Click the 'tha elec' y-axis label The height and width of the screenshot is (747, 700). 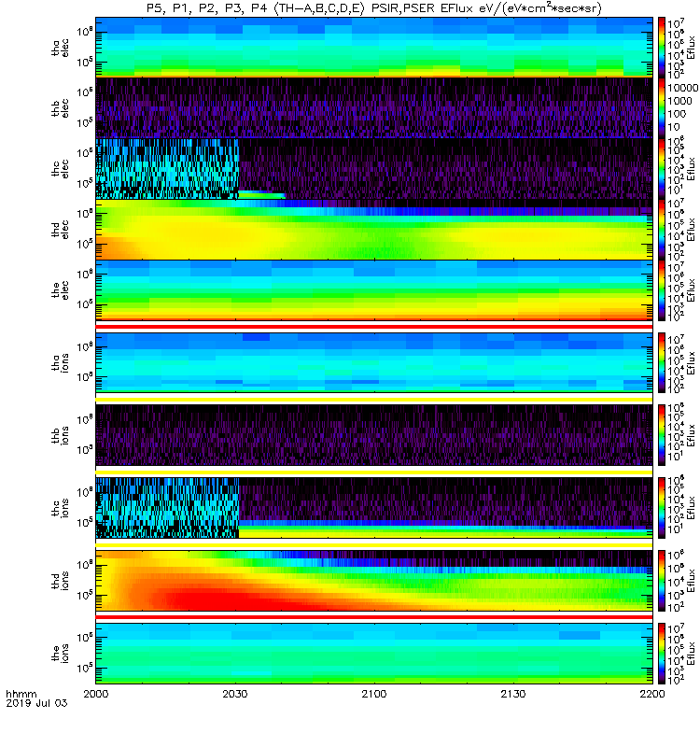pos(61,48)
